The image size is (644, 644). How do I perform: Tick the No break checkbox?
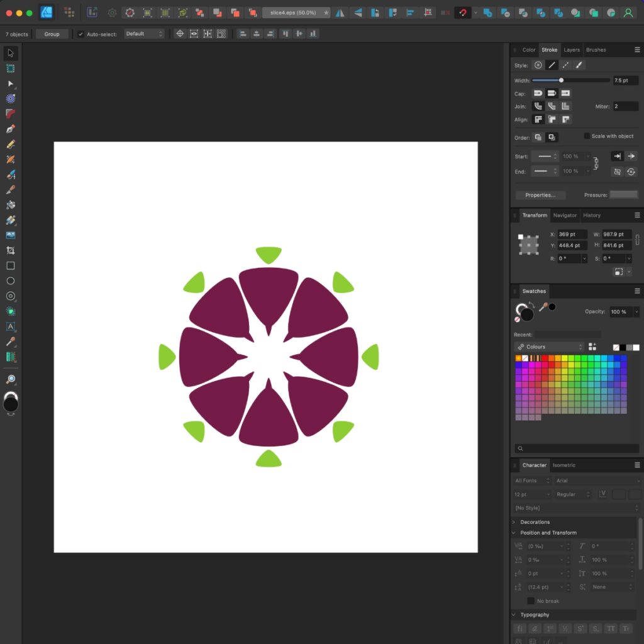pos(531,601)
